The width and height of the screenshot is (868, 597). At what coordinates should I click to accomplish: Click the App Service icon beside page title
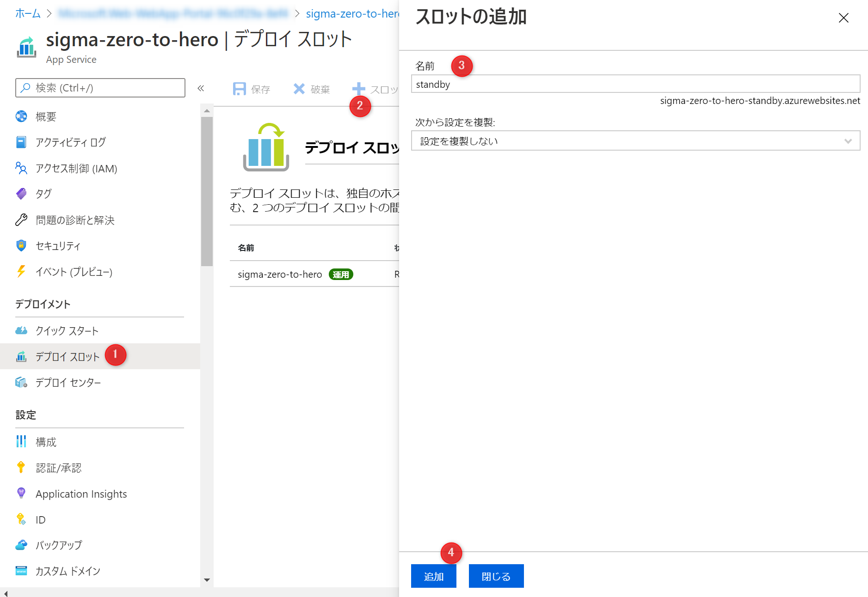pyautogui.click(x=27, y=47)
